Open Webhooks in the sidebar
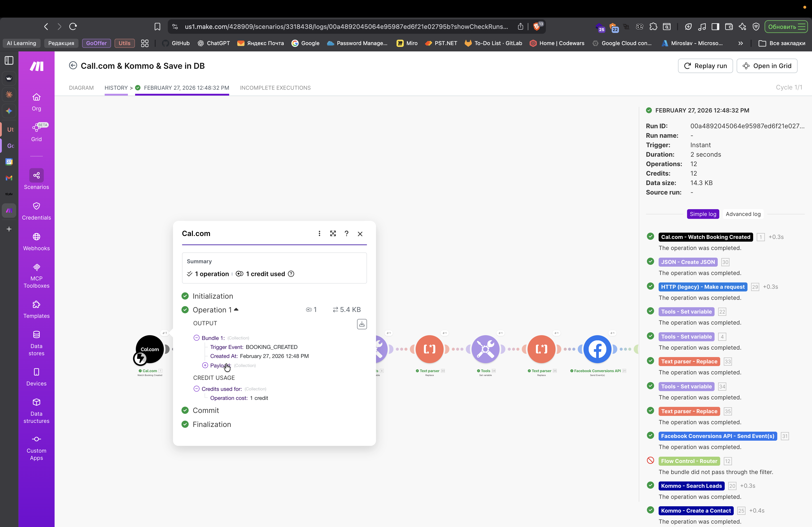The image size is (812, 527). (36, 241)
